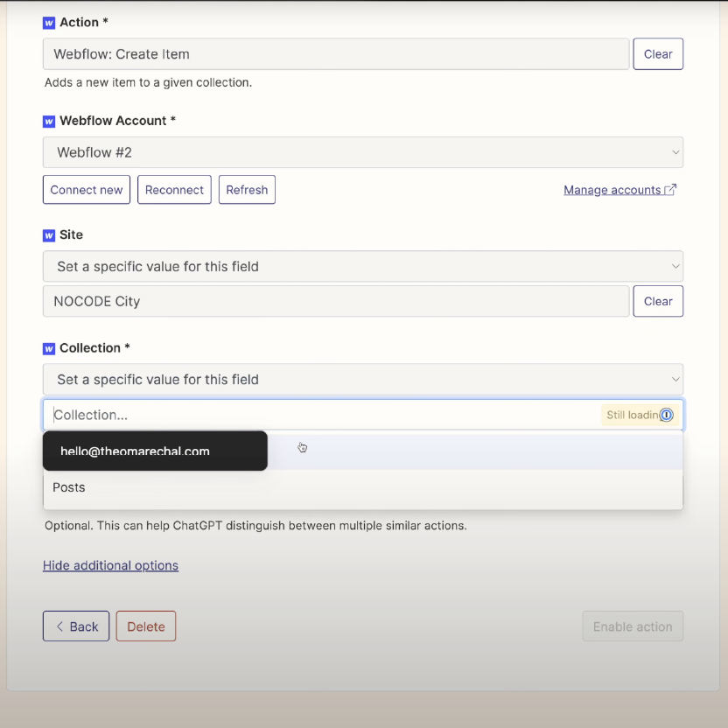
Task: Open the Site value mode dropdown
Action: [363, 267]
